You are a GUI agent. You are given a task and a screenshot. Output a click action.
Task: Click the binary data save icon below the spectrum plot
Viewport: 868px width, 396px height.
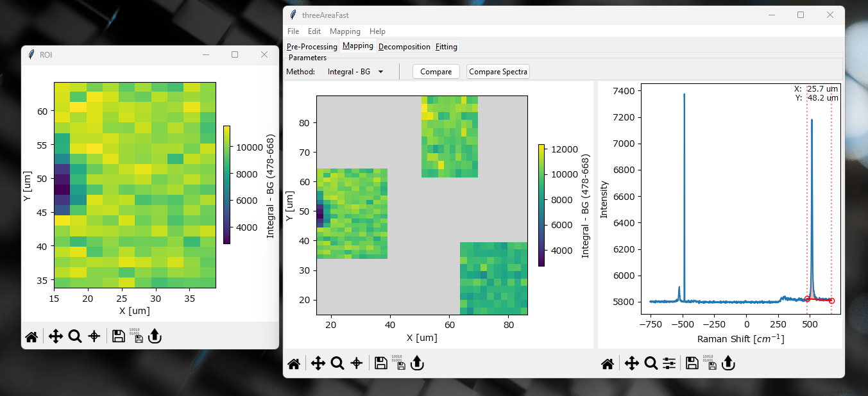point(709,364)
